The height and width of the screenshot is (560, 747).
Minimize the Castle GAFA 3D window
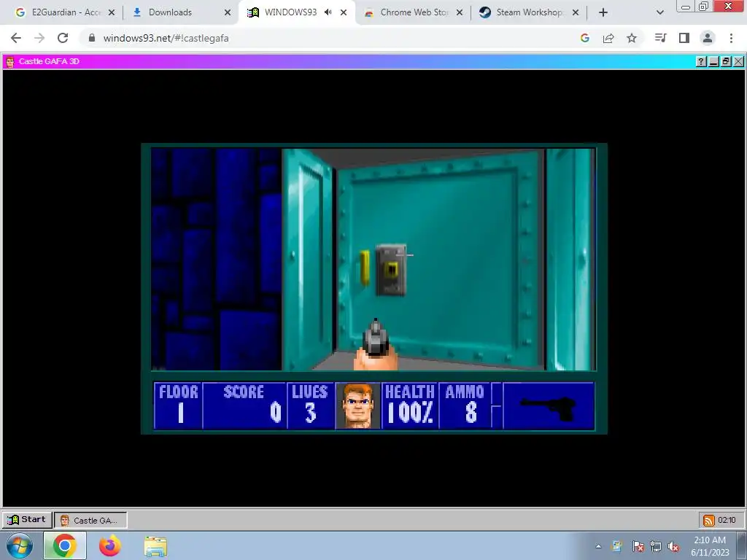pos(713,61)
